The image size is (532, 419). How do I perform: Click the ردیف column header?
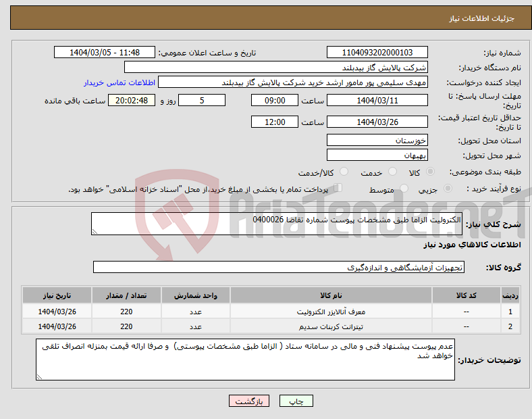[510, 295]
